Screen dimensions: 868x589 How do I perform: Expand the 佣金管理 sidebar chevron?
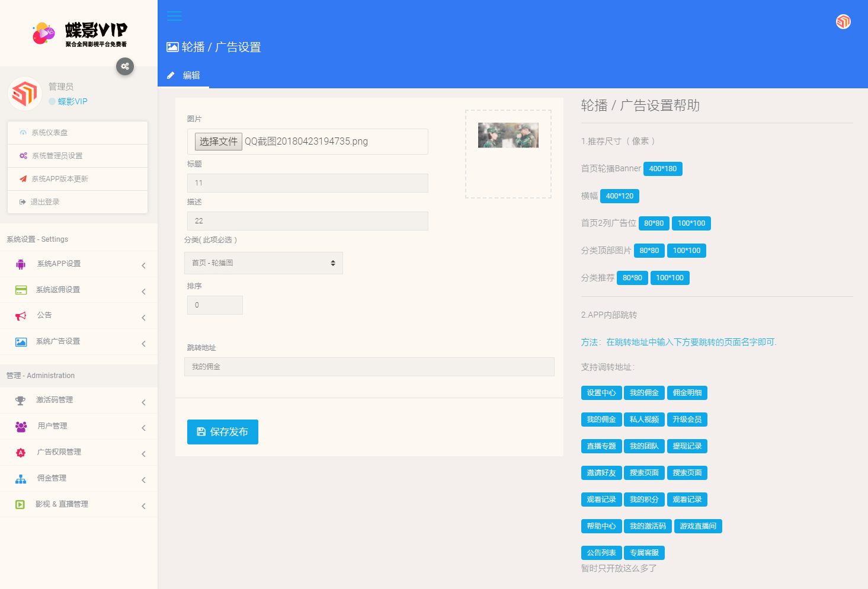(143, 480)
